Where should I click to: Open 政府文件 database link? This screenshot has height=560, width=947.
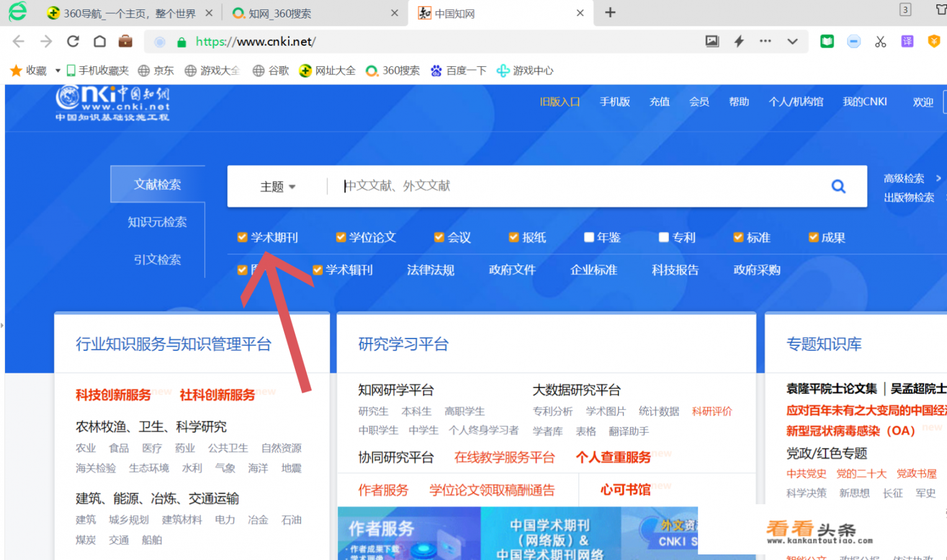point(512,270)
